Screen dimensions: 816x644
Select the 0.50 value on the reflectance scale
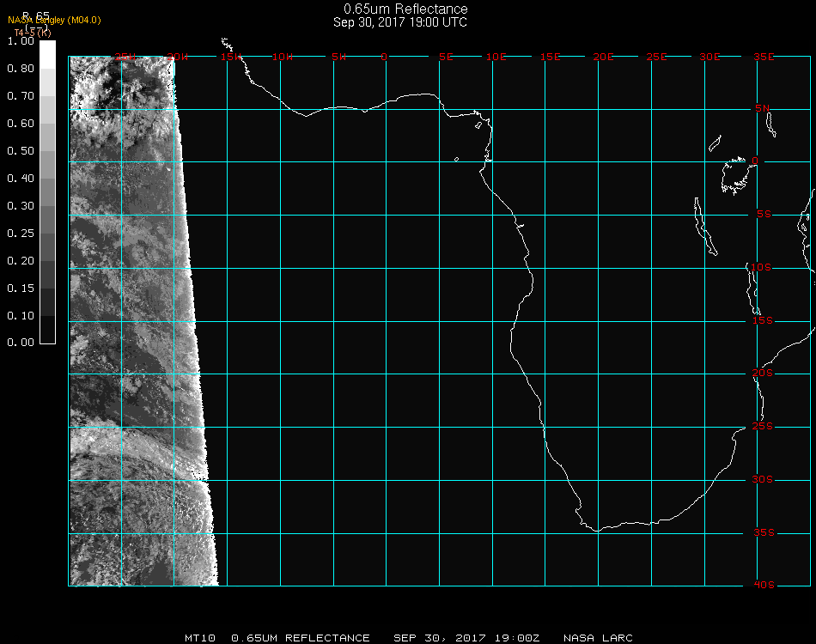(x=21, y=151)
